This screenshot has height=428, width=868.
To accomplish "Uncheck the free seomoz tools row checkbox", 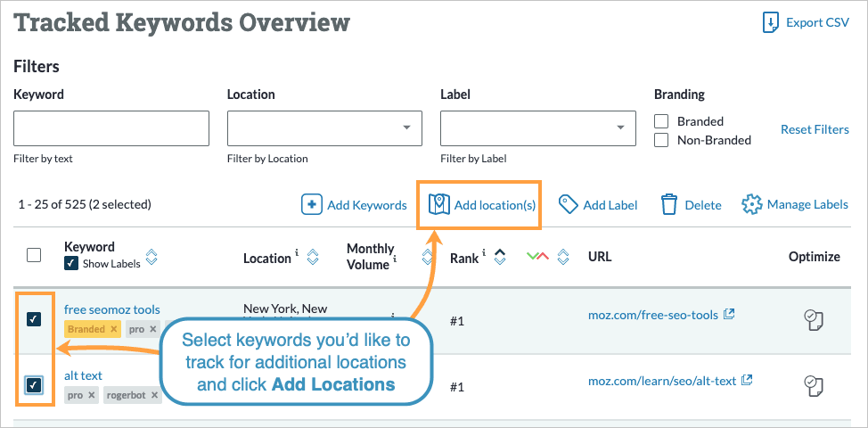I will (x=34, y=319).
